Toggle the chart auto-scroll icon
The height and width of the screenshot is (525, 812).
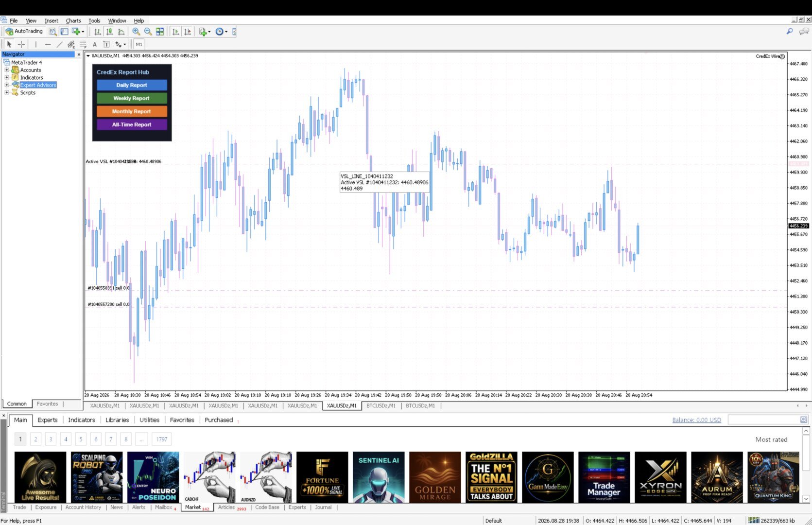coord(175,32)
